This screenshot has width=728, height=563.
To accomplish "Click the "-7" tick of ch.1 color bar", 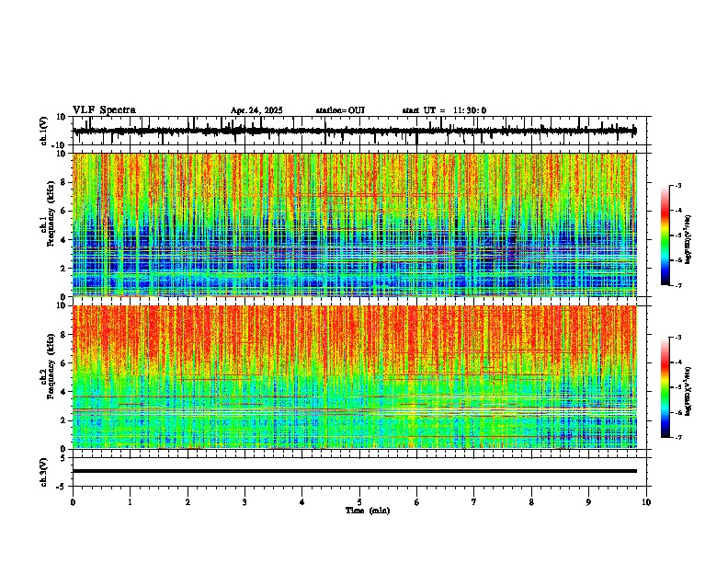I will coord(678,285).
